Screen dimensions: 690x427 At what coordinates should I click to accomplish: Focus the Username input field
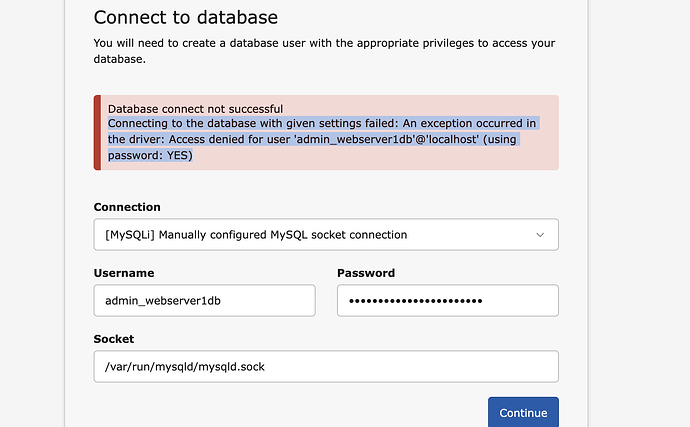204,300
